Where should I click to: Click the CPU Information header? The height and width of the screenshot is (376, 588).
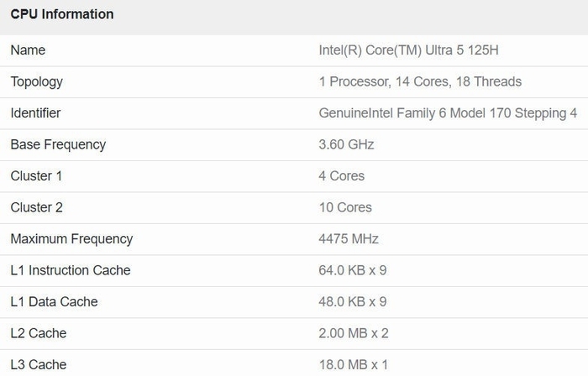tap(62, 14)
